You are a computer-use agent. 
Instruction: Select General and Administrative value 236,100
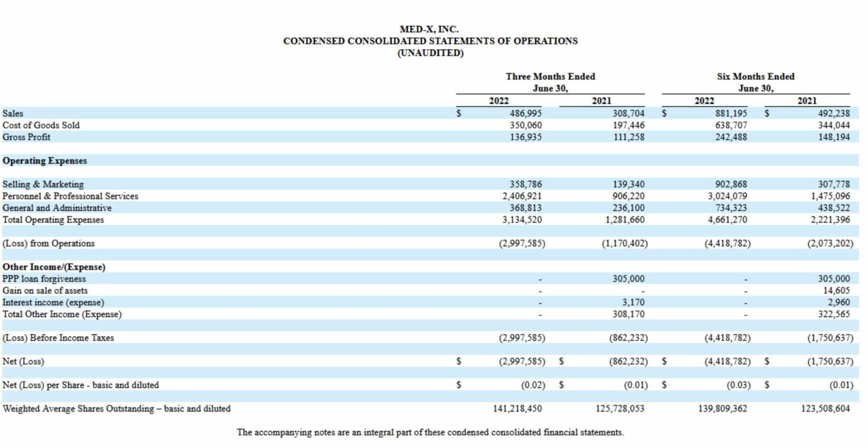pos(628,208)
